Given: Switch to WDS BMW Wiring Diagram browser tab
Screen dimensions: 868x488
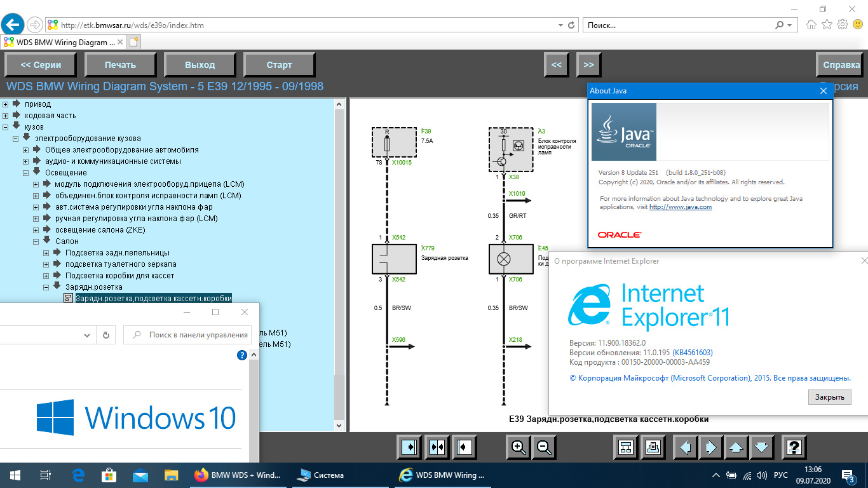Looking at the screenshot, I should click(x=62, y=43).
